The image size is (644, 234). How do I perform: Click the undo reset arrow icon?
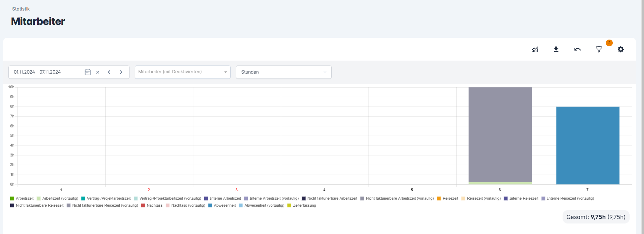tap(577, 49)
